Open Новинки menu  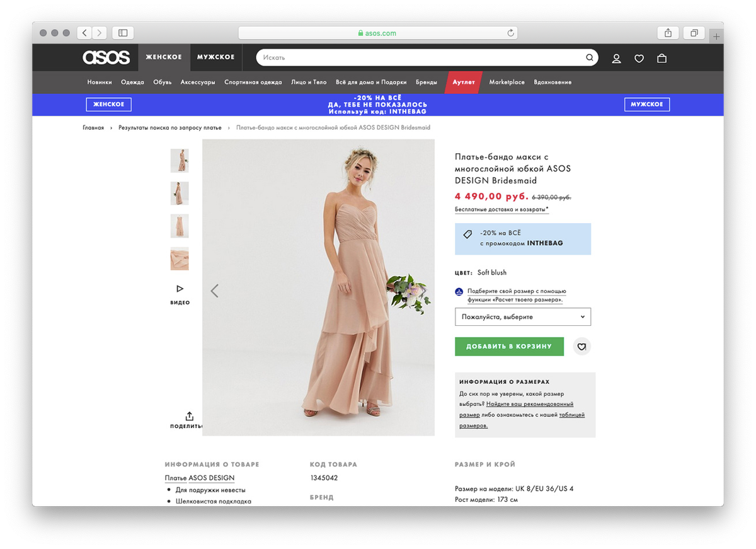(100, 83)
